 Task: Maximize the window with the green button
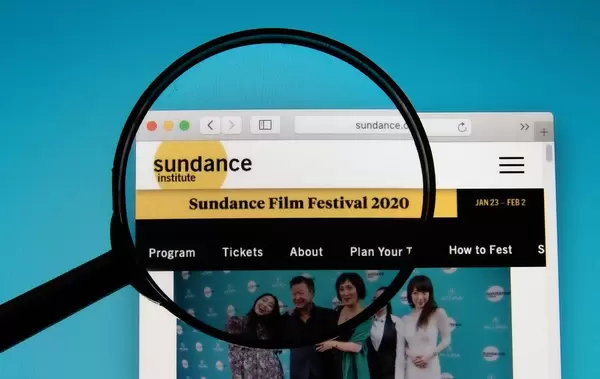(184, 126)
